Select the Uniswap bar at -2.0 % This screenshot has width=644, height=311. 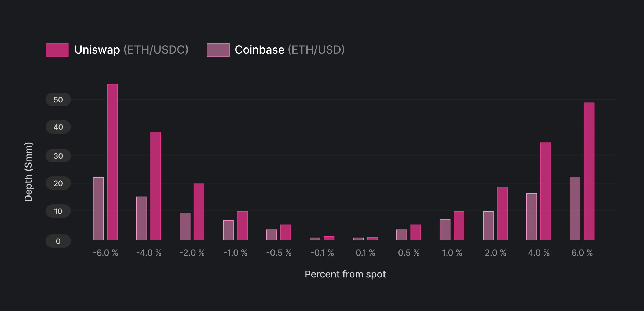click(x=199, y=212)
